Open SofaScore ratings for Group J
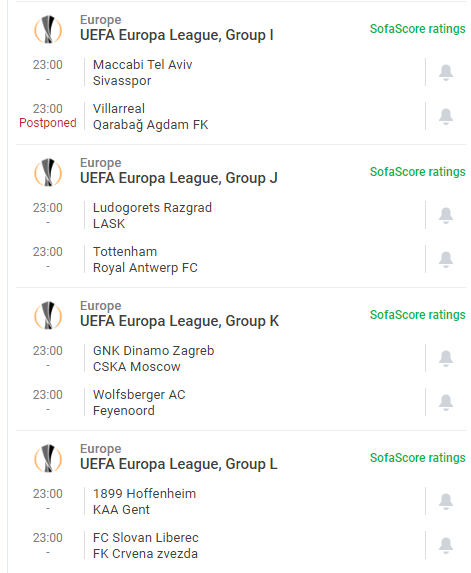This screenshot has height=573, width=471. coord(418,171)
